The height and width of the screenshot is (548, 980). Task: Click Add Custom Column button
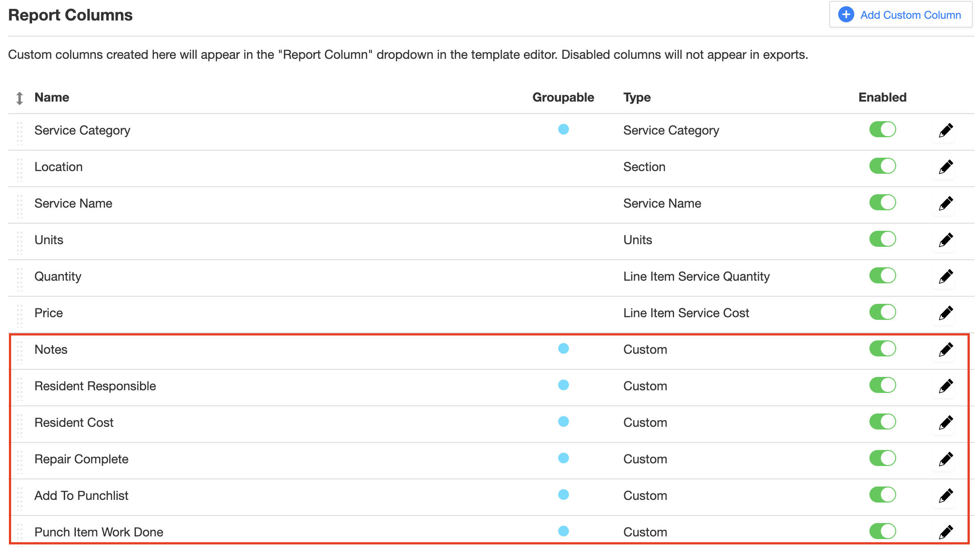click(x=901, y=15)
